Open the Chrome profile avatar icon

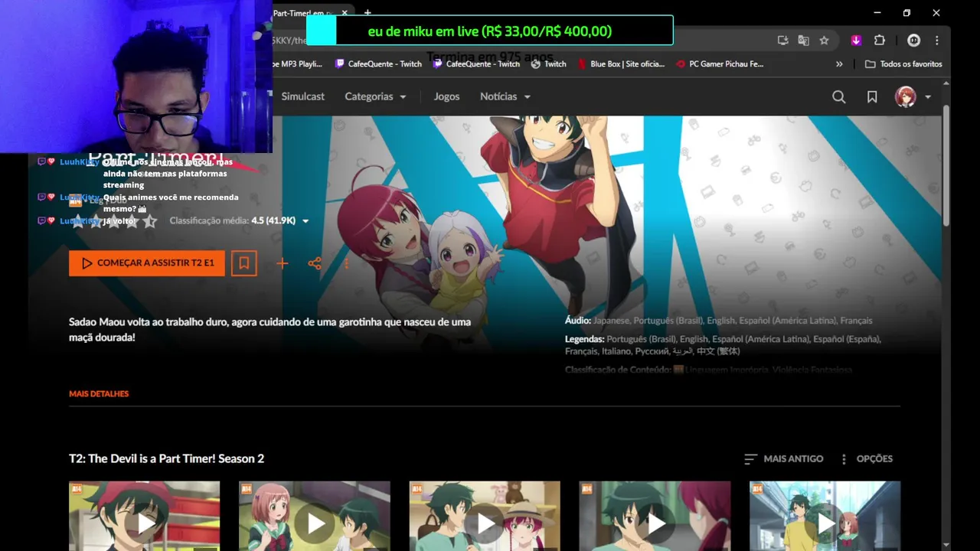913,41
